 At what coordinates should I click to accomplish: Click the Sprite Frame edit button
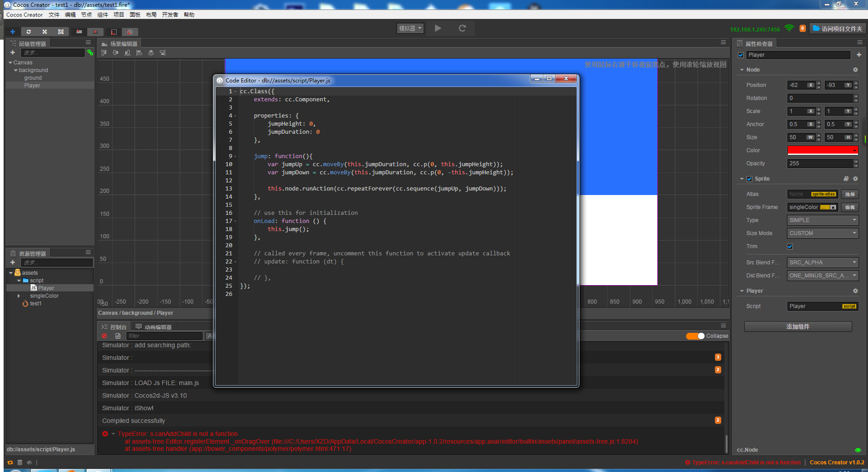[x=850, y=207]
